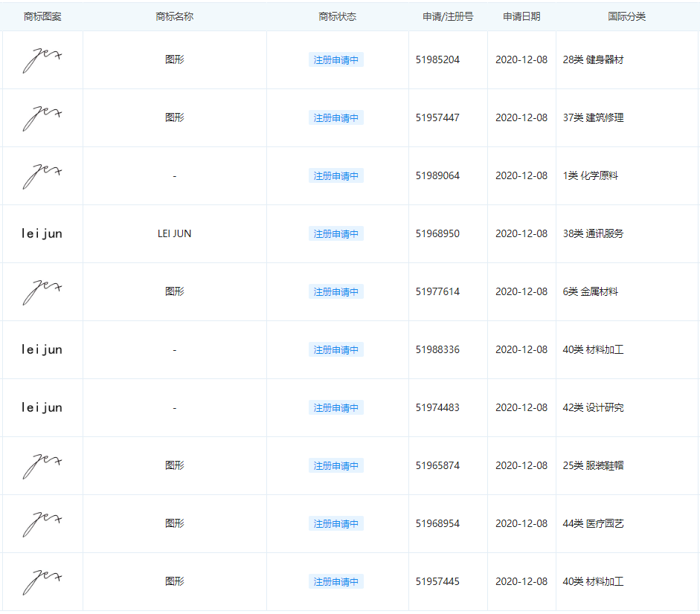Click 注册申请中 status badge for 51989064

pos(336,176)
